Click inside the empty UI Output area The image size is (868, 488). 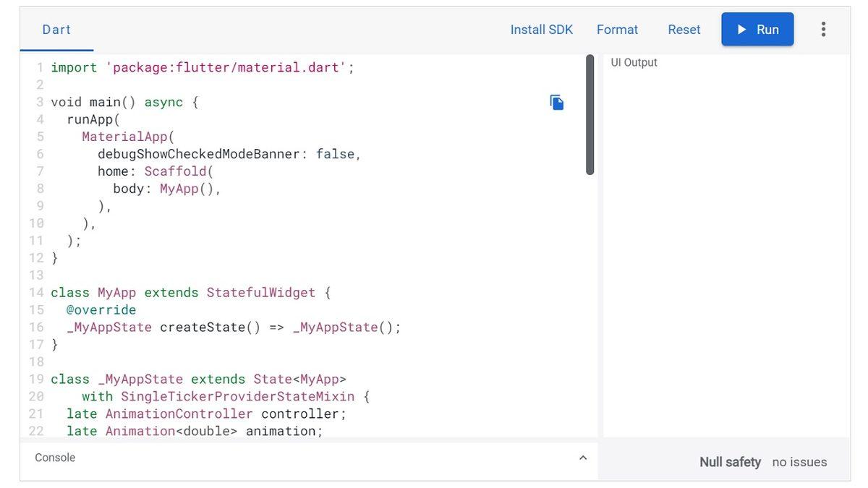(723, 253)
